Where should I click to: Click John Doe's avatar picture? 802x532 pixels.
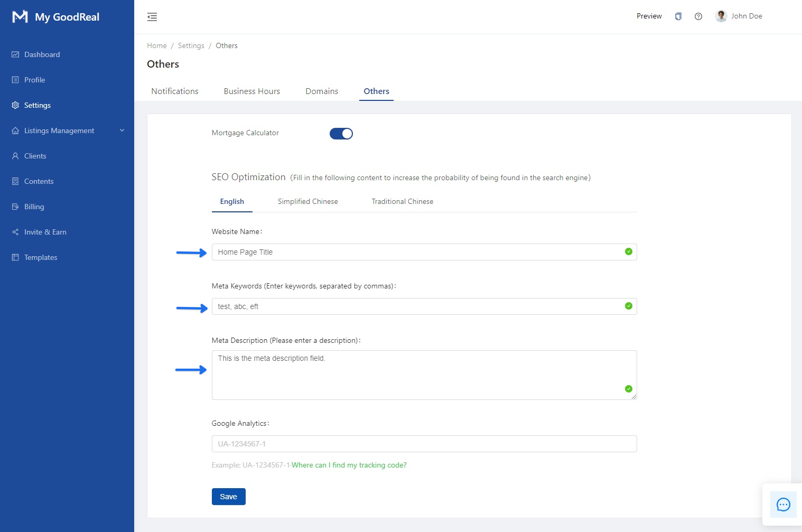click(721, 16)
